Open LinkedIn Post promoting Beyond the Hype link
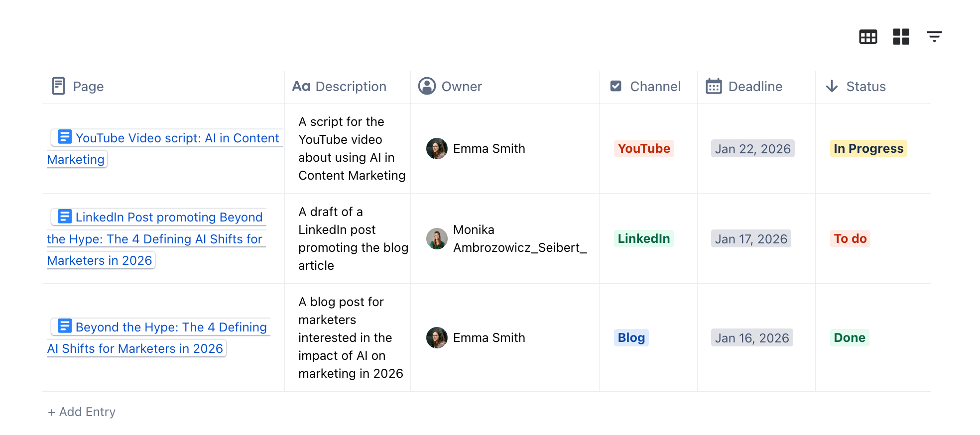Viewport: 980px width, 435px height. [x=156, y=238]
